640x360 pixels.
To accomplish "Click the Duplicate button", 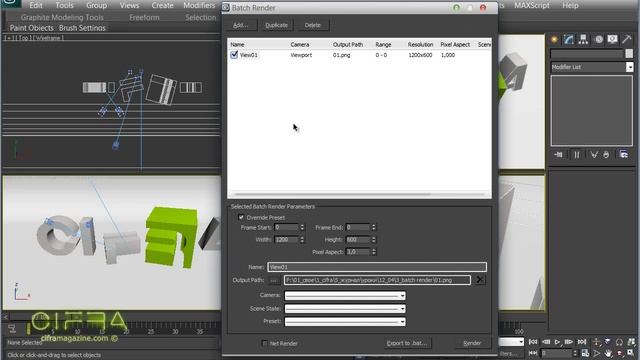I will [x=276, y=25].
